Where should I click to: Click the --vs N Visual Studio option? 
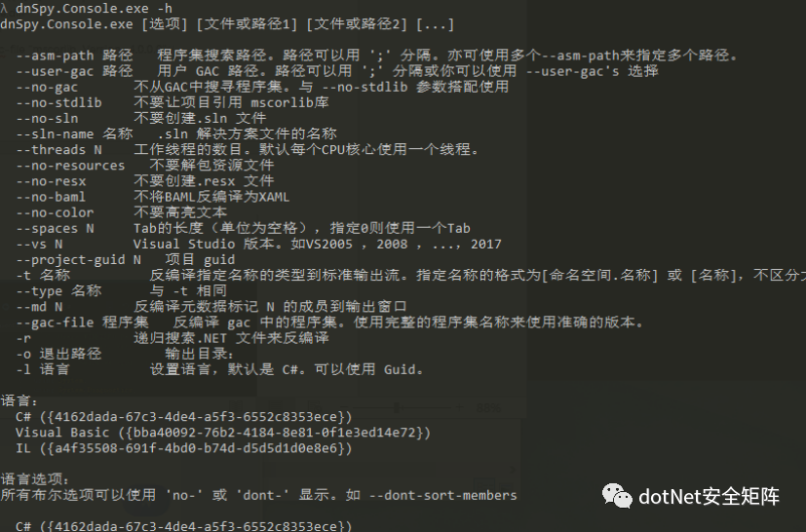pyautogui.click(x=258, y=245)
